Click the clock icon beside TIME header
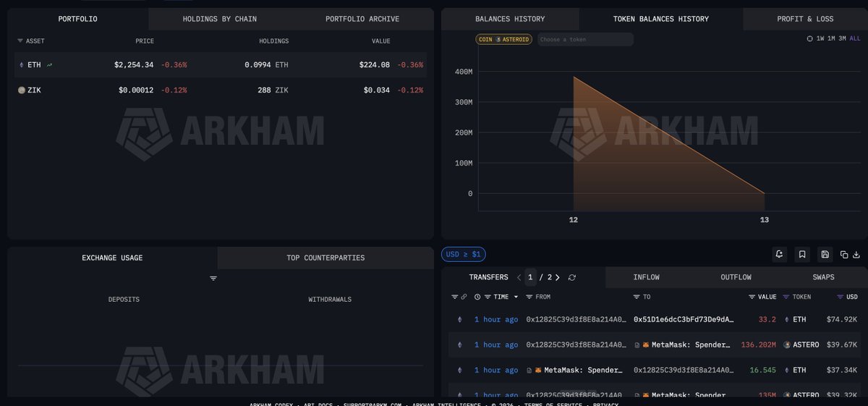 (477, 297)
